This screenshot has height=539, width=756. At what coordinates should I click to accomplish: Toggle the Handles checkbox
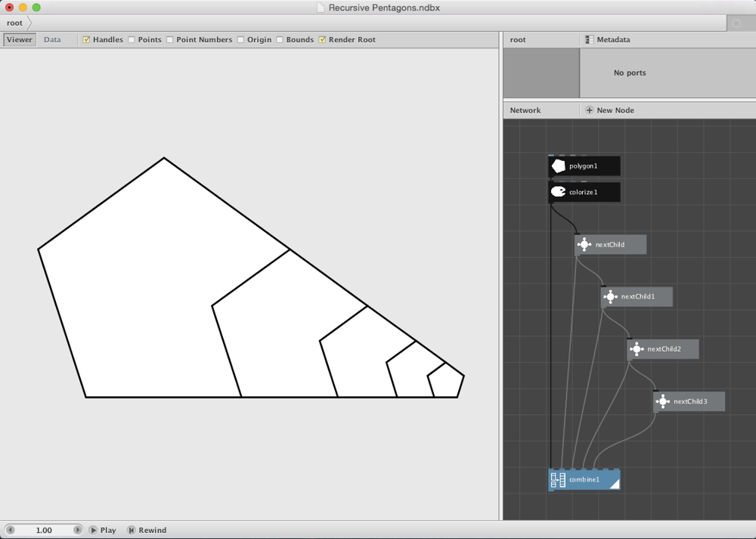[x=86, y=39]
